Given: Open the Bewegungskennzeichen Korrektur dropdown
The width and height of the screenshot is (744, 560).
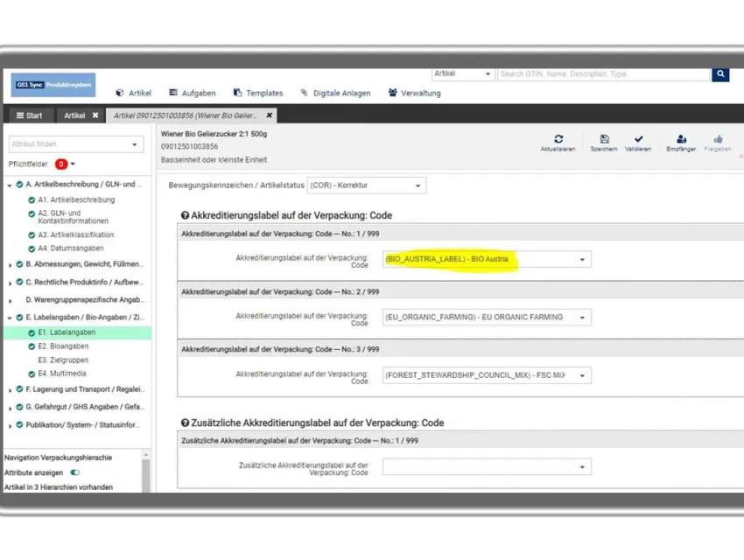Looking at the screenshot, I should (366, 185).
